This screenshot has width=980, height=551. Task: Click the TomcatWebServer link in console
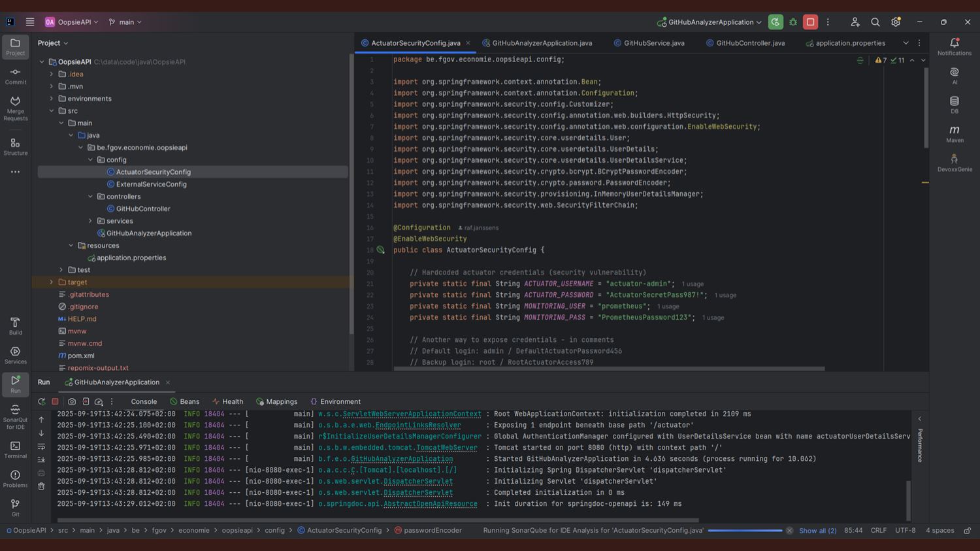446,448
